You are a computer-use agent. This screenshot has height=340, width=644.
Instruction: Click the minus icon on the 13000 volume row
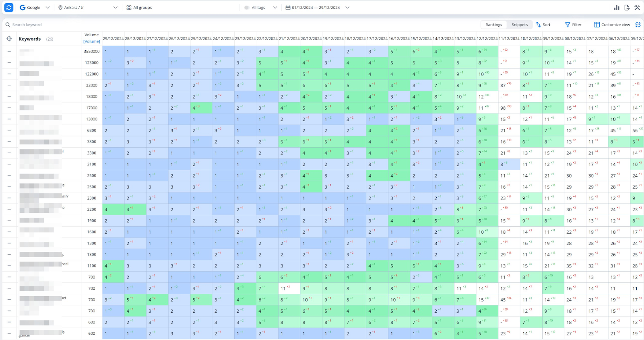pyautogui.click(x=9, y=119)
